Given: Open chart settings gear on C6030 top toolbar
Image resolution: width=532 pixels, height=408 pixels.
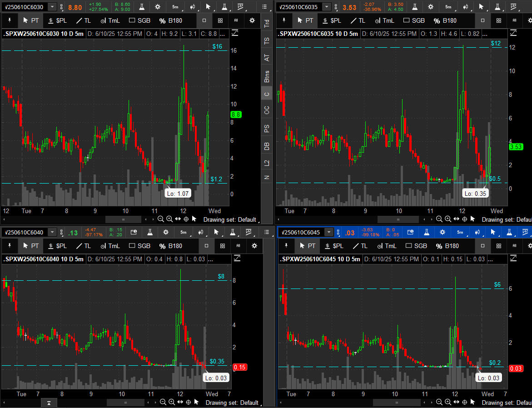Looking at the screenshot, I should [158, 7].
